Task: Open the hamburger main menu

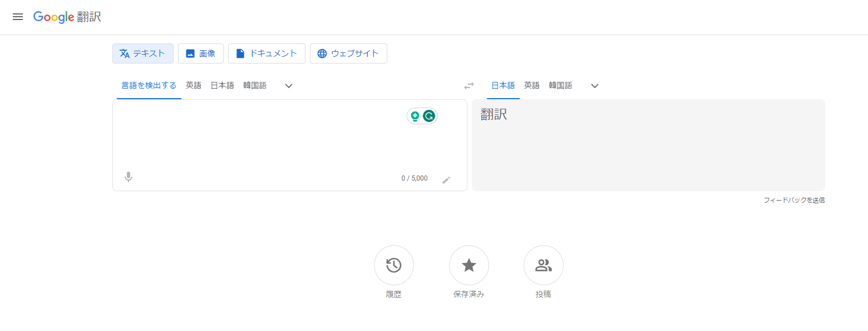Action: pyautogui.click(x=18, y=17)
